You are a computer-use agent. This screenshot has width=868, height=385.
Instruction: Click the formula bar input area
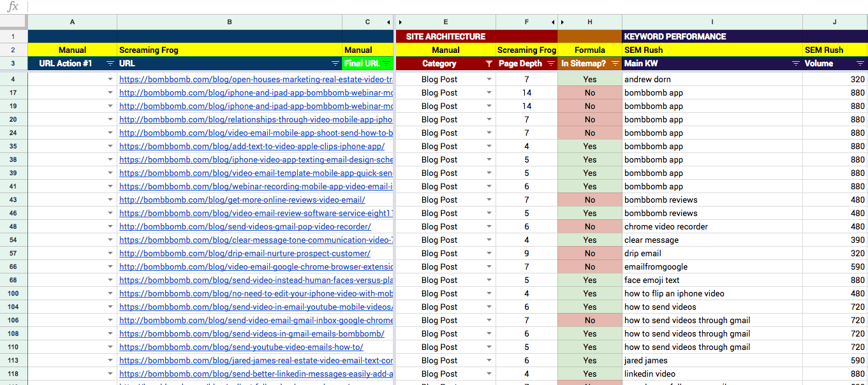coord(446,6)
